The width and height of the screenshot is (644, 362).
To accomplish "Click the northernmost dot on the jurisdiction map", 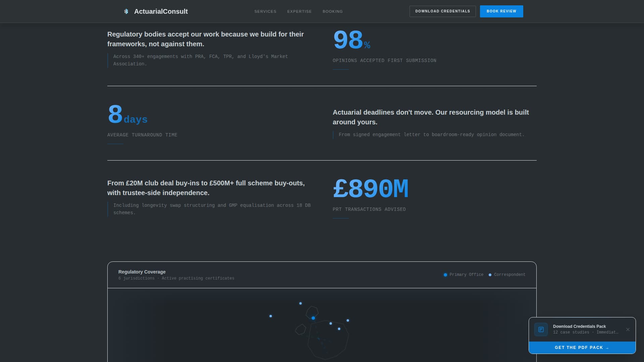I will click(300, 303).
